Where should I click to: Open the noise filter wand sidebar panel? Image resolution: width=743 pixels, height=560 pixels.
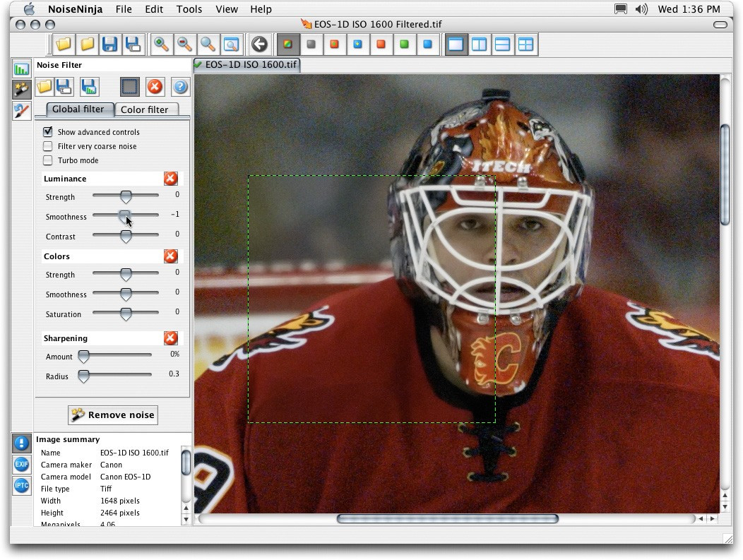[x=21, y=89]
